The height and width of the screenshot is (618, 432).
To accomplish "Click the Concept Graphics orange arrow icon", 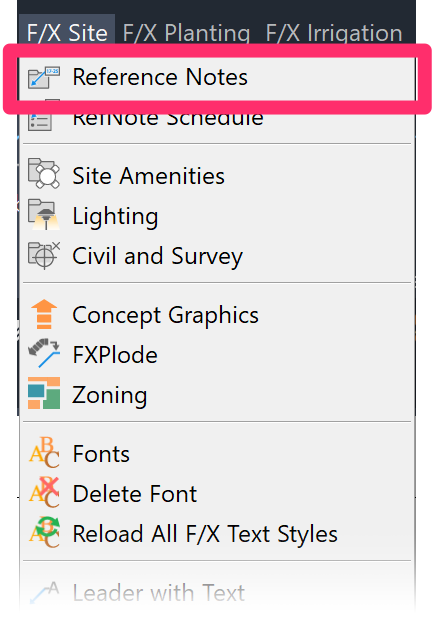I will [x=44, y=314].
